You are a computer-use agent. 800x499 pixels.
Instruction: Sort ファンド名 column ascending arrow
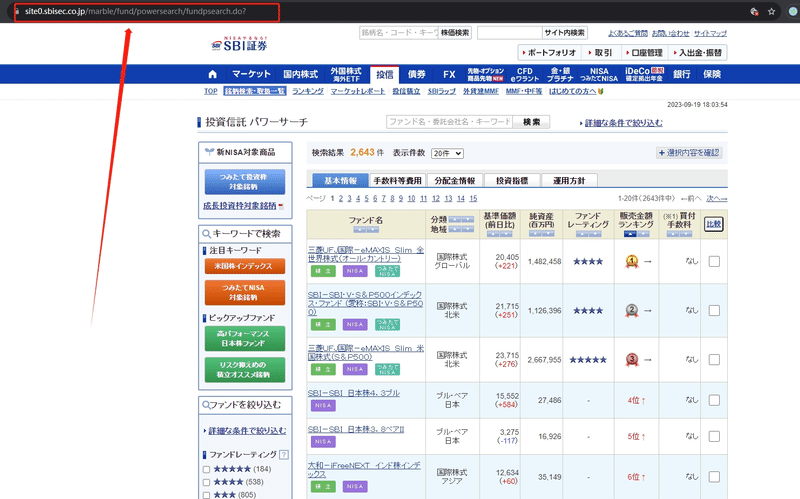pyautogui.click(x=360, y=230)
